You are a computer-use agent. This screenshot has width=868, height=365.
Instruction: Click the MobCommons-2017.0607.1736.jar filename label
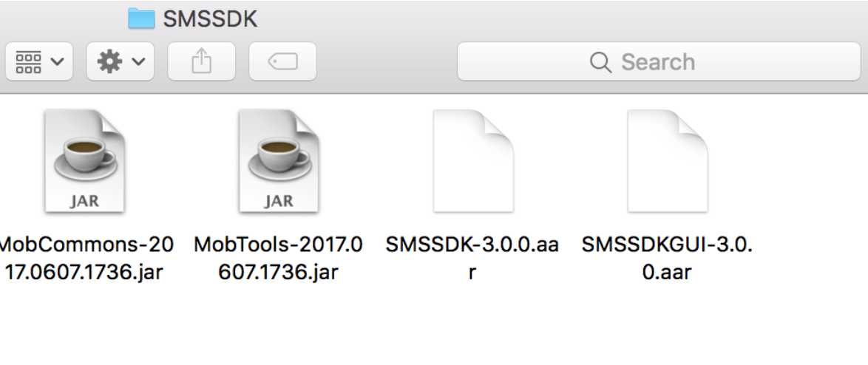[x=86, y=259]
